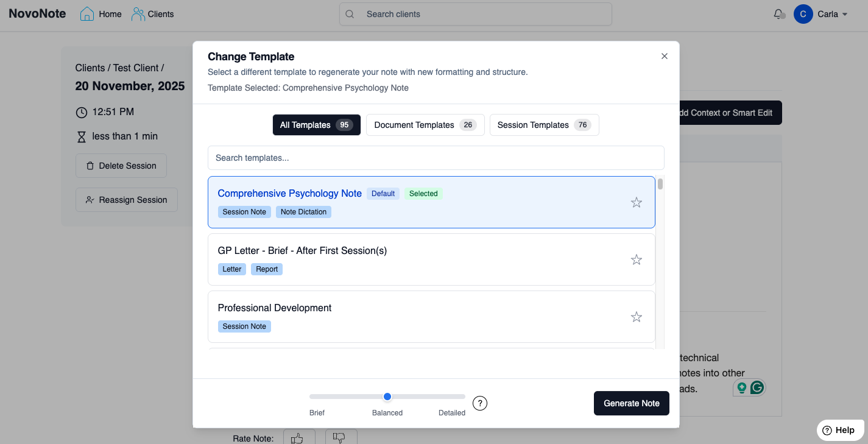Image resolution: width=868 pixels, height=444 pixels.
Task: Switch to Document Templates tab
Action: (x=425, y=125)
